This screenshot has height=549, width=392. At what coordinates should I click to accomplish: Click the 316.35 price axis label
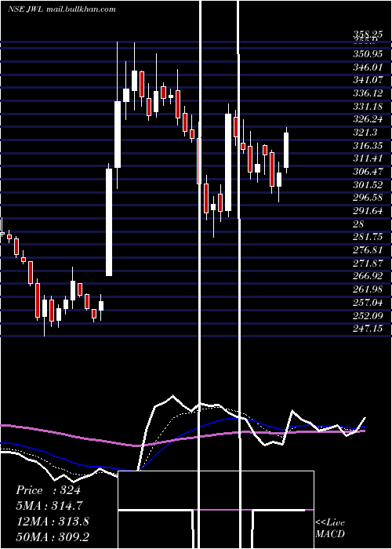coord(368,145)
